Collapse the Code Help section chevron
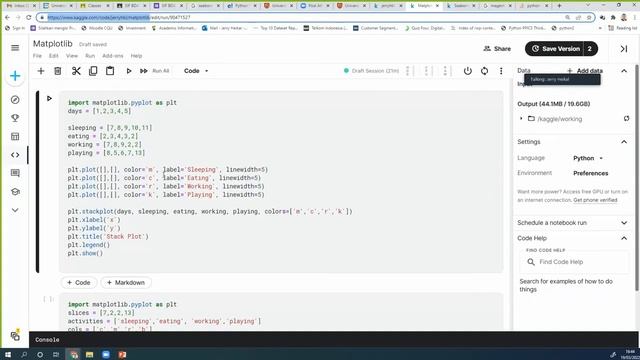 [x=624, y=238]
